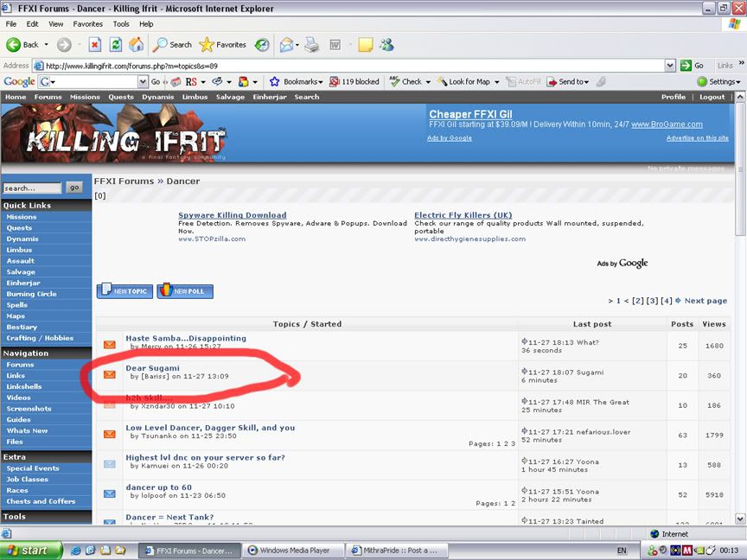Open the View menu
This screenshot has width=747, height=560.
click(55, 24)
